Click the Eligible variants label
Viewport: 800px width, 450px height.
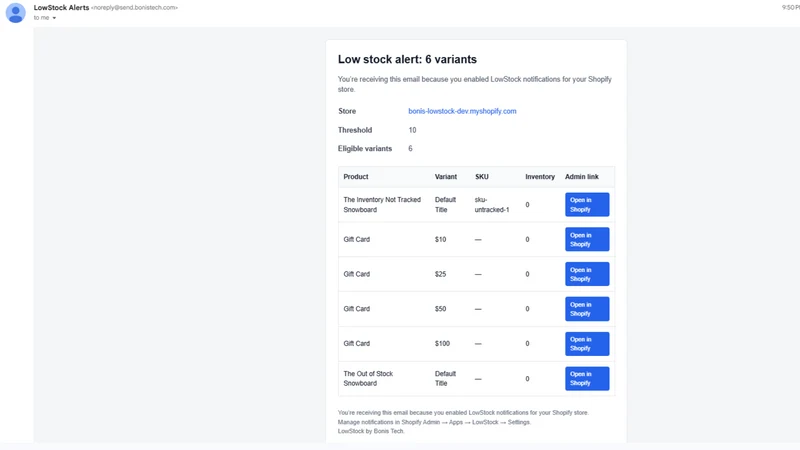pos(365,148)
